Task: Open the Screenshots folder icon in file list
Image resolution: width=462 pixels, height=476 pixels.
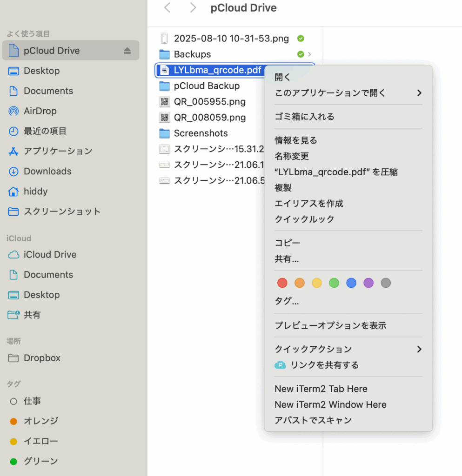Action: click(x=164, y=133)
